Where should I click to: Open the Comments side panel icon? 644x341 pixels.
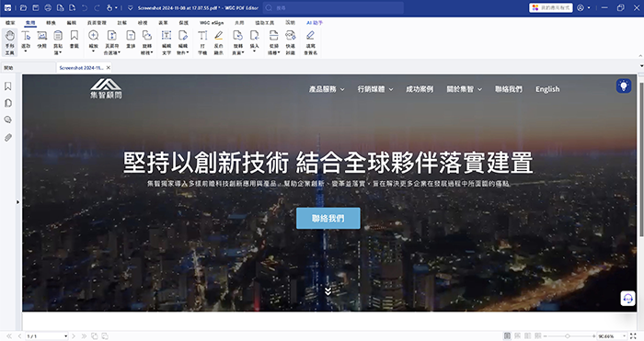pos(7,119)
